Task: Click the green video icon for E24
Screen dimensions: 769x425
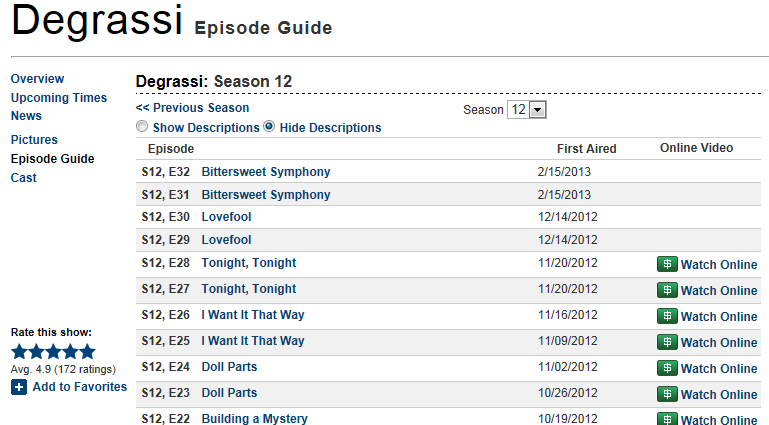Action: pos(667,368)
